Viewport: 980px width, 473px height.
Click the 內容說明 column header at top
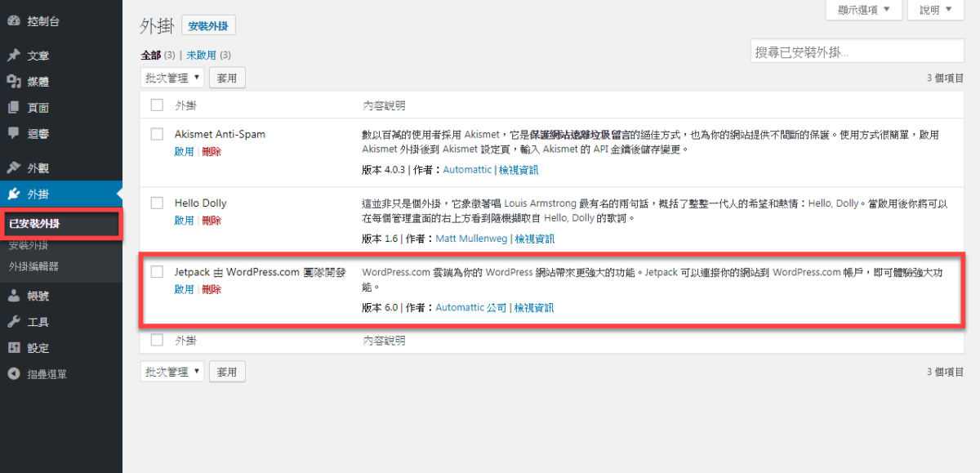point(384,105)
